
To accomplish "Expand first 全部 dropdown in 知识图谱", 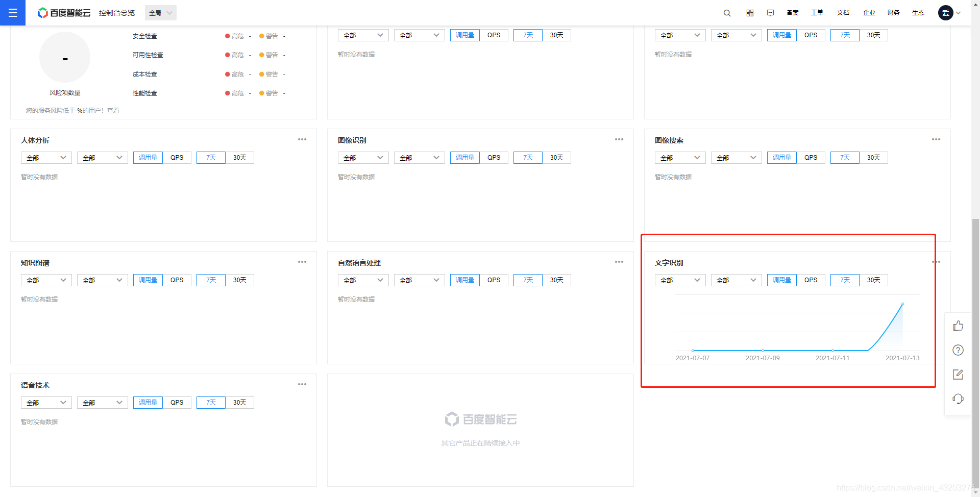I will pos(46,280).
